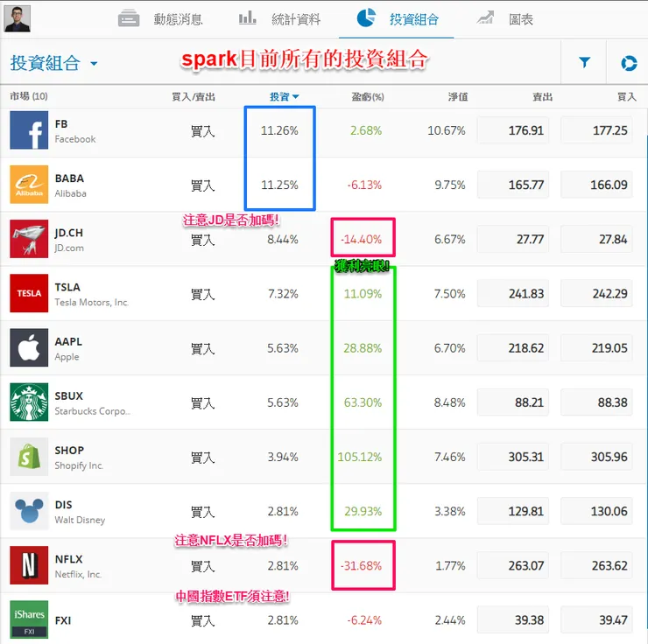Viewport: 648px width, 644px height.
Task: Click SHOP buy price 305.96
Action: click(596, 457)
